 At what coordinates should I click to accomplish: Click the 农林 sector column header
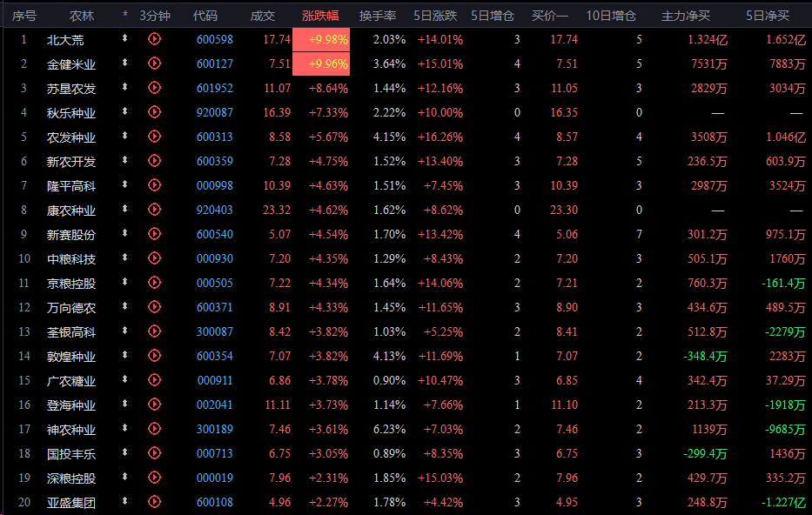pyautogui.click(x=82, y=16)
